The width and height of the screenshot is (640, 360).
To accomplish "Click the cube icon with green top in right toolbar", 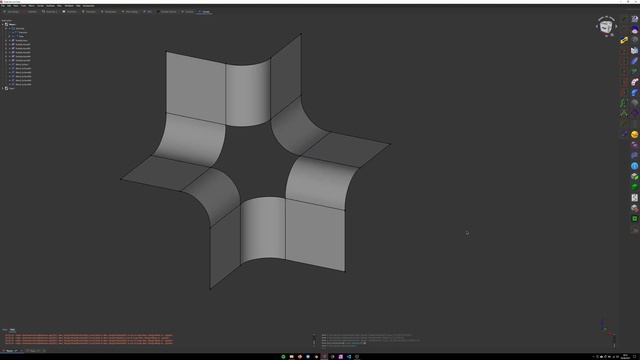I will (x=634, y=176).
